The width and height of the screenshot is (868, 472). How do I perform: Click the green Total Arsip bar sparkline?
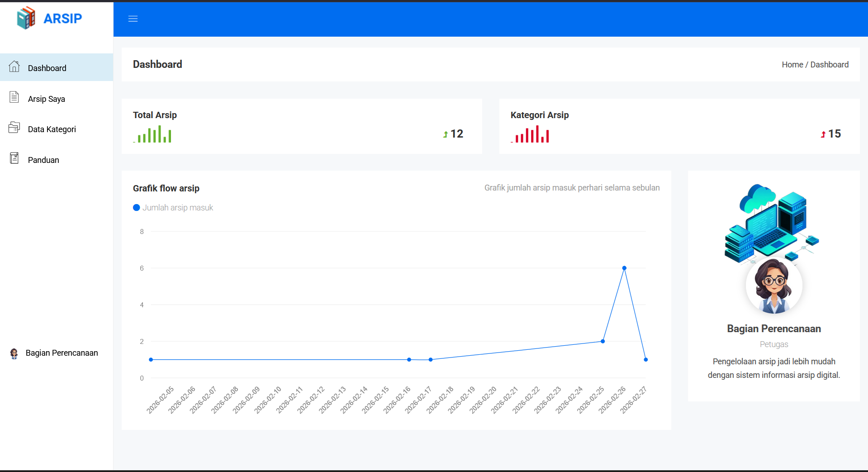[152, 134]
